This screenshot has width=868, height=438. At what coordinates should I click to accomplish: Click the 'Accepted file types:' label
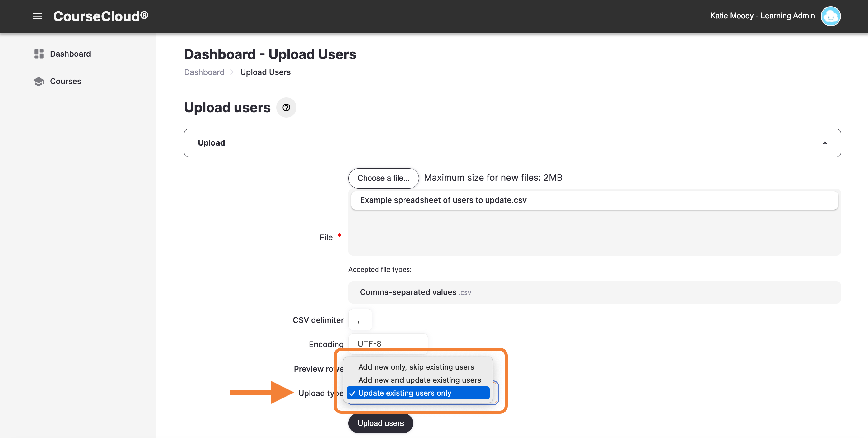pyautogui.click(x=380, y=269)
